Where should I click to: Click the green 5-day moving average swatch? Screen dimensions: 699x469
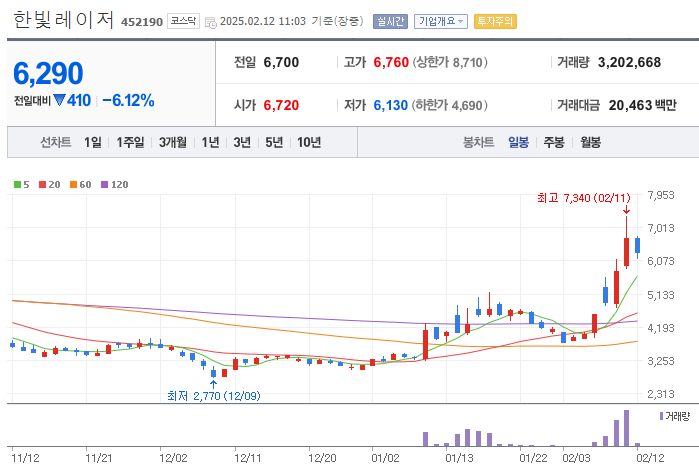(x=17, y=185)
